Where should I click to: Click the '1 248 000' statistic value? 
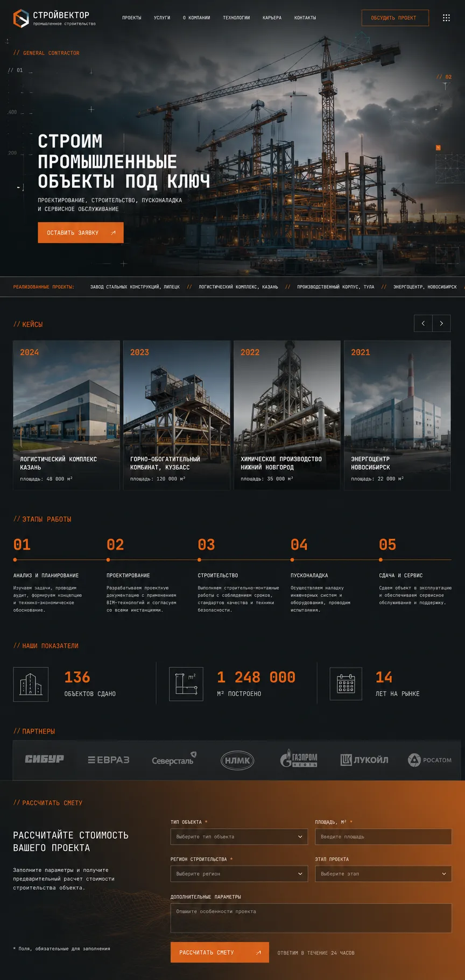256,677
